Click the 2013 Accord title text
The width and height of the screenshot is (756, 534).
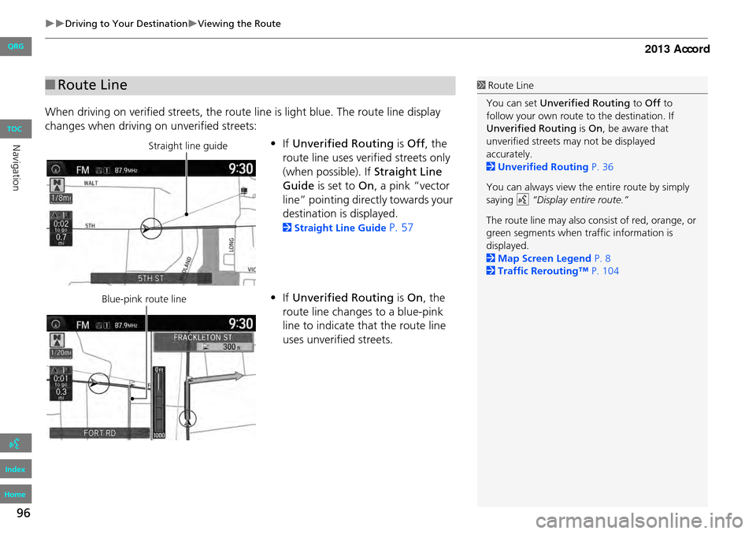(x=677, y=49)
